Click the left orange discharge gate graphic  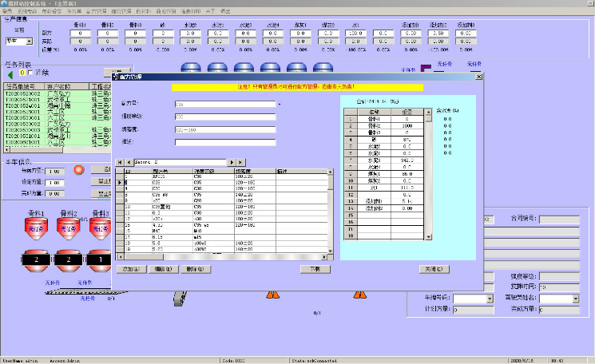pyautogui.click(x=273, y=295)
